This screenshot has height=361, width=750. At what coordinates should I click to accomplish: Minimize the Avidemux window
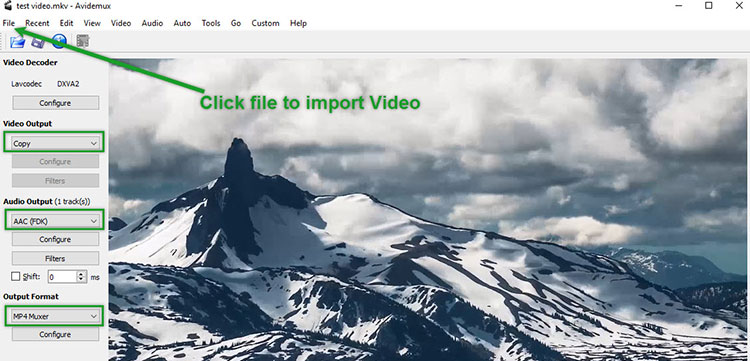[x=679, y=6]
